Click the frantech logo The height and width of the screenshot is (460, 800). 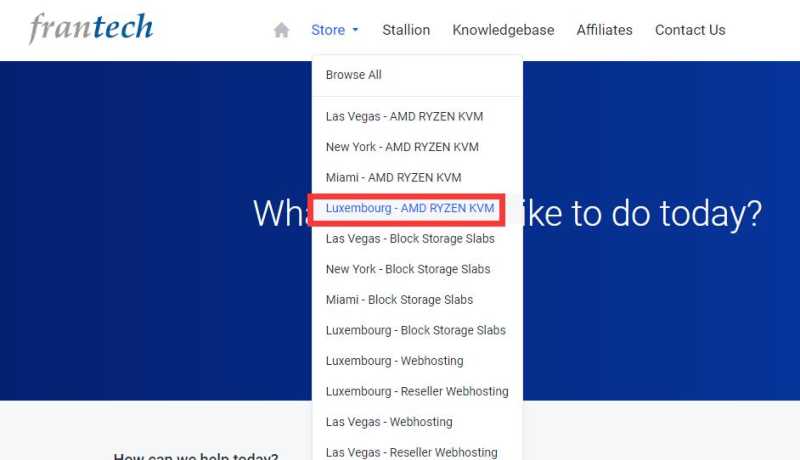(x=91, y=28)
